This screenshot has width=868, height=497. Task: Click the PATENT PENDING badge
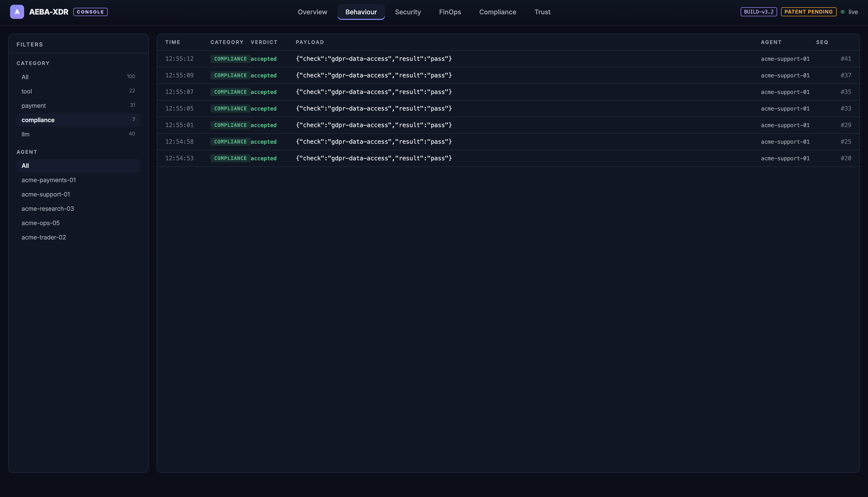(808, 12)
